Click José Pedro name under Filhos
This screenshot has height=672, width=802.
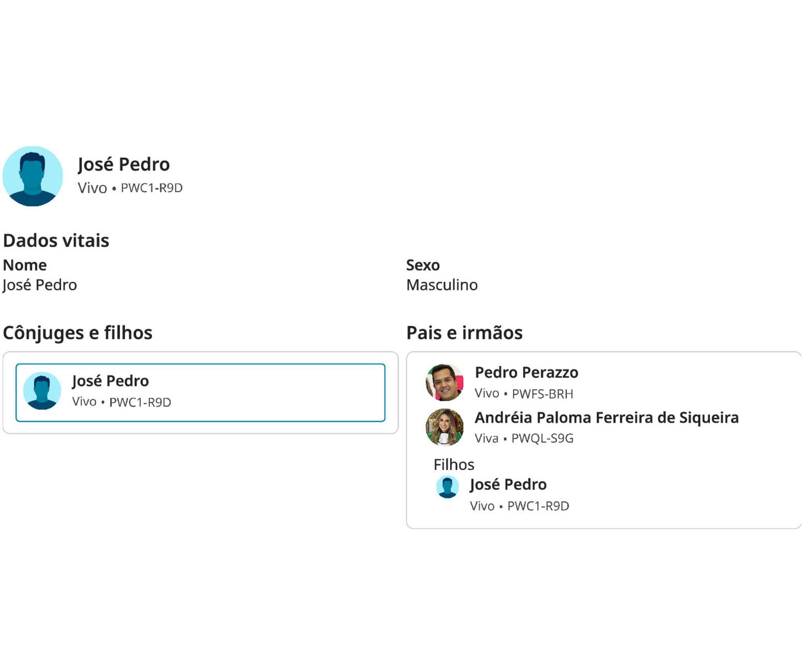point(508,484)
